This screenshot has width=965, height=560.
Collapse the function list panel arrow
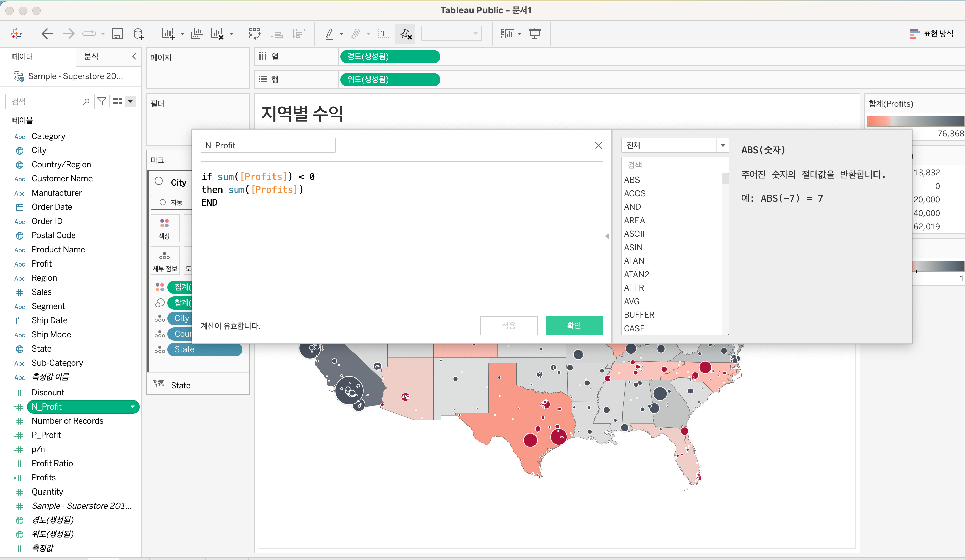tap(607, 236)
